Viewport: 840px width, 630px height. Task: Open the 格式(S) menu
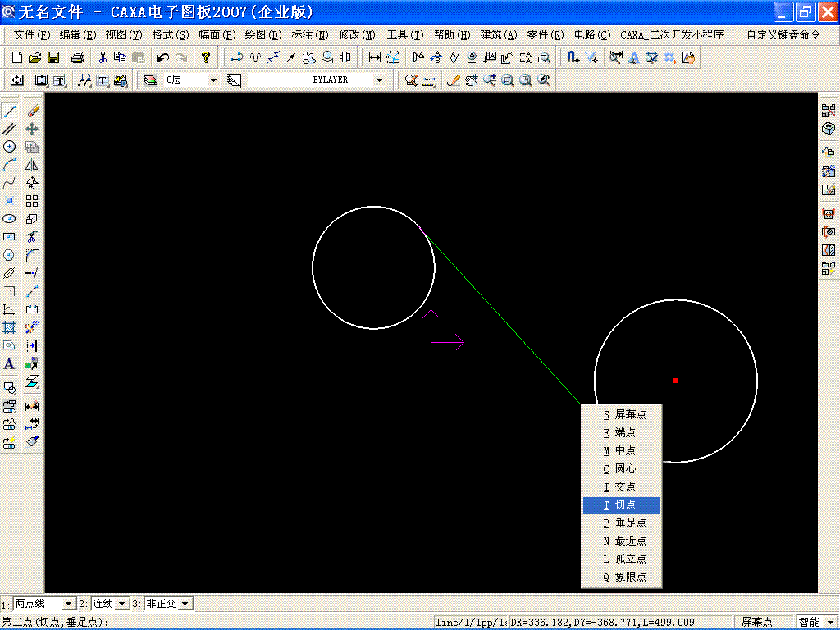point(171,34)
